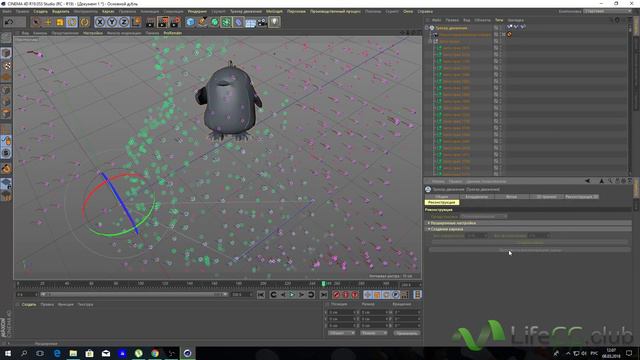Open Создать menu in material manager
640x360 pixels.
pyautogui.click(x=29, y=304)
